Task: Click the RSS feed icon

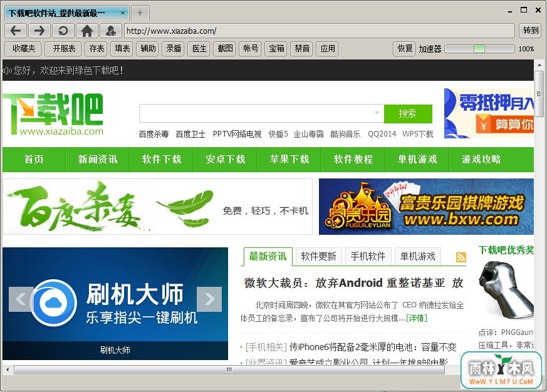Action: tap(461, 257)
